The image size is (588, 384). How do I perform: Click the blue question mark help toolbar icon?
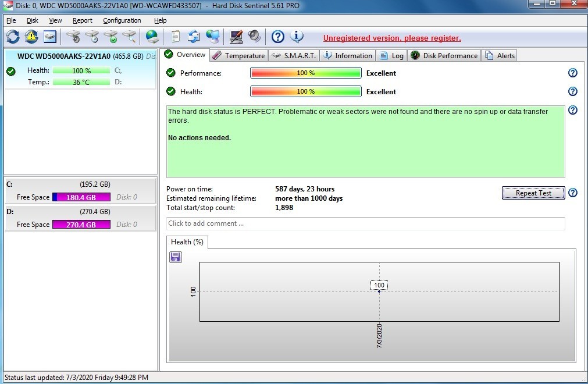pyautogui.click(x=278, y=37)
